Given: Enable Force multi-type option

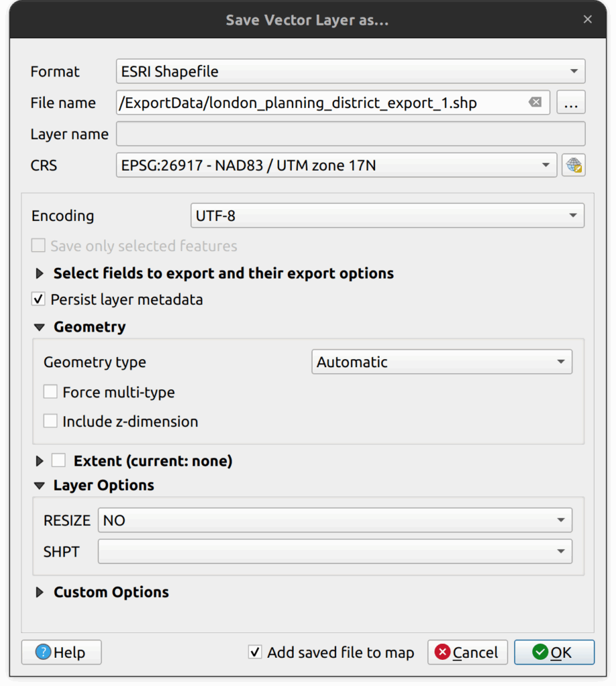Looking at the screenshot, I should pos(50,392).
